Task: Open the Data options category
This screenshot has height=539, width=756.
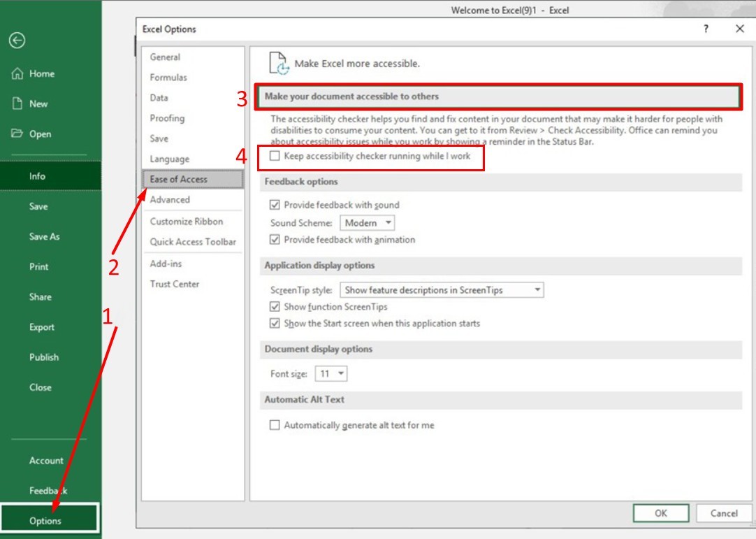Action: coord(193,98)
